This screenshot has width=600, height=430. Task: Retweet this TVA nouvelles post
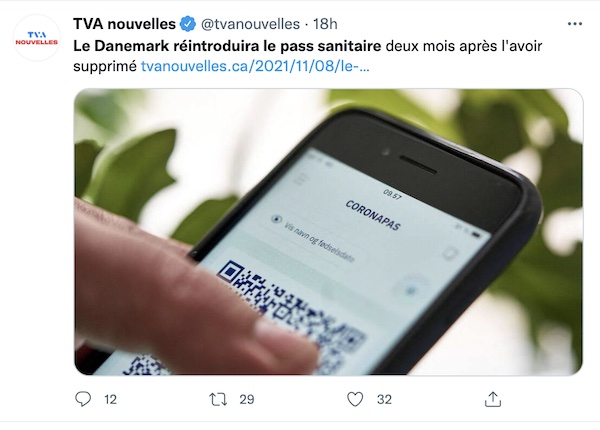[218, 399]
